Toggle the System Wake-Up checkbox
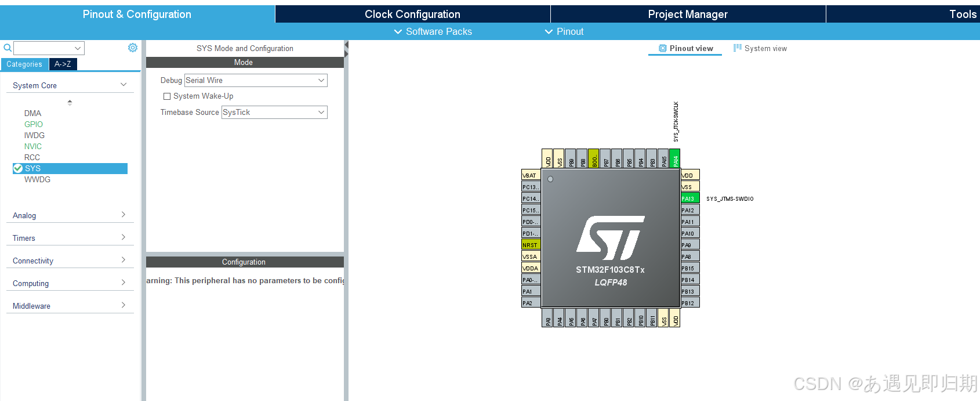Image resolution: width=980 pixels, height=401 pixels. (167, 96)
